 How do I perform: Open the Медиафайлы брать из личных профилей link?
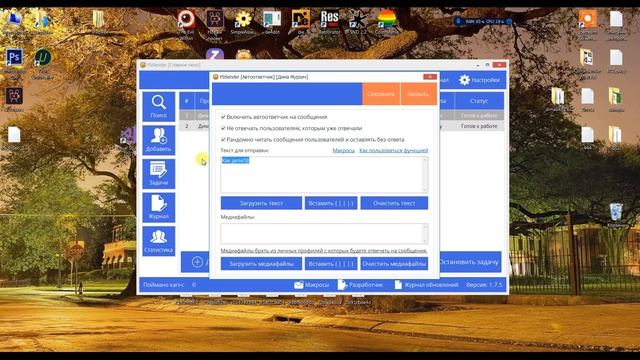click(x=324, y=251)
